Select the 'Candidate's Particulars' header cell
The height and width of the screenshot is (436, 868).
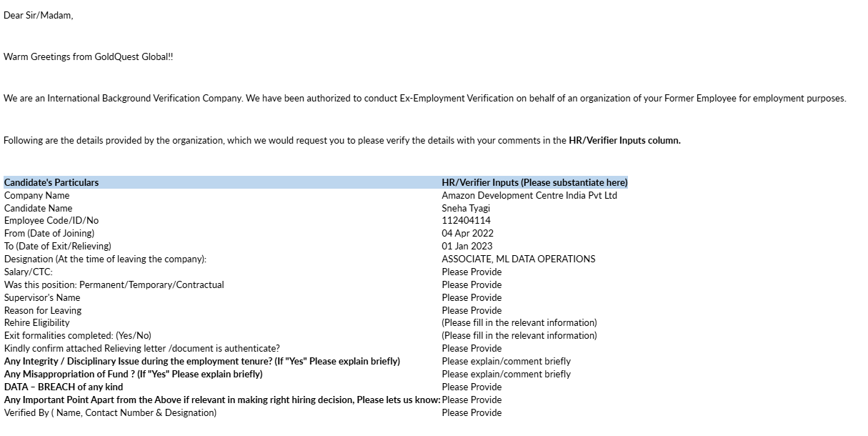pyautogui.click(x=222, y=182)
